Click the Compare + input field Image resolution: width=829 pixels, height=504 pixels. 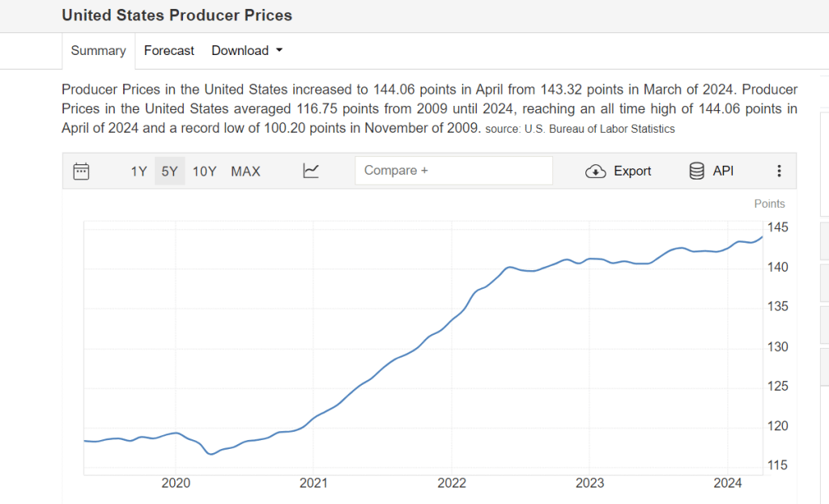pos(453,171)
